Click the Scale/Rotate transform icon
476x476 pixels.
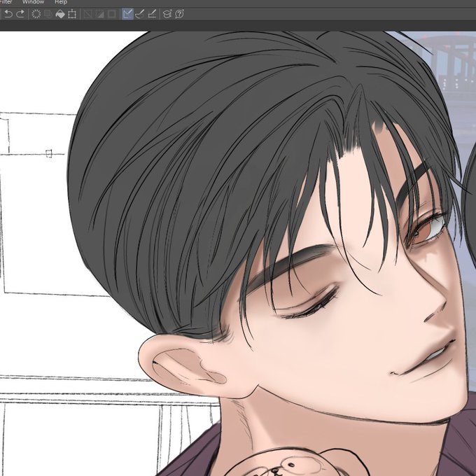[x=72, y=14]
